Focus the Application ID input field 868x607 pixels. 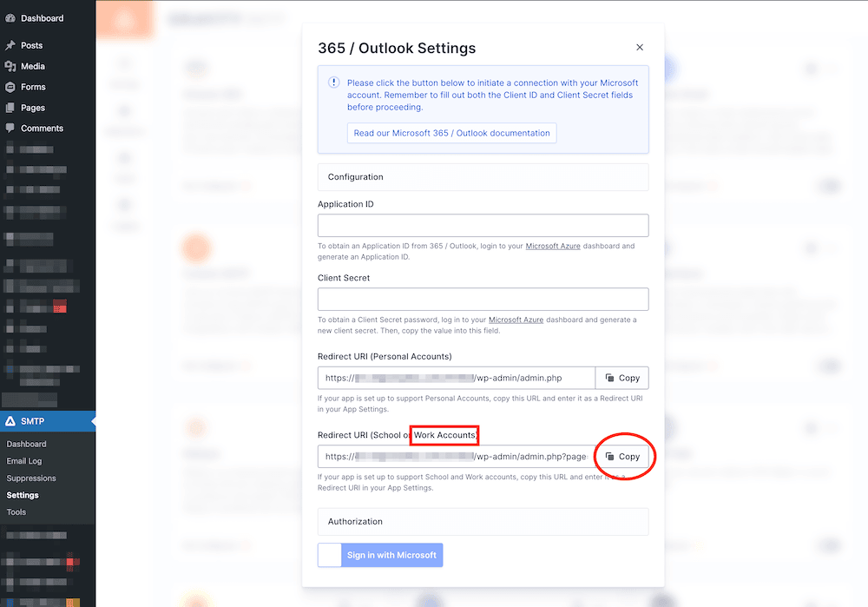tap(483, 226)
